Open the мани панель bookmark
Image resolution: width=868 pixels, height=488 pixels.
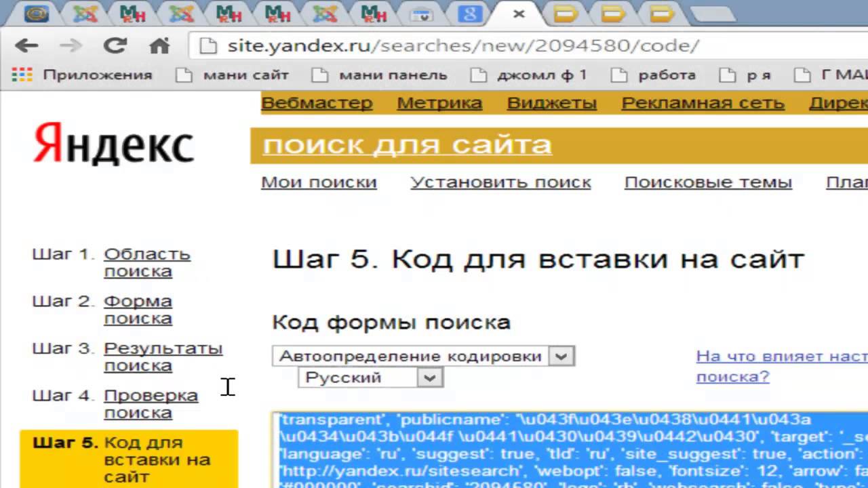379,75
